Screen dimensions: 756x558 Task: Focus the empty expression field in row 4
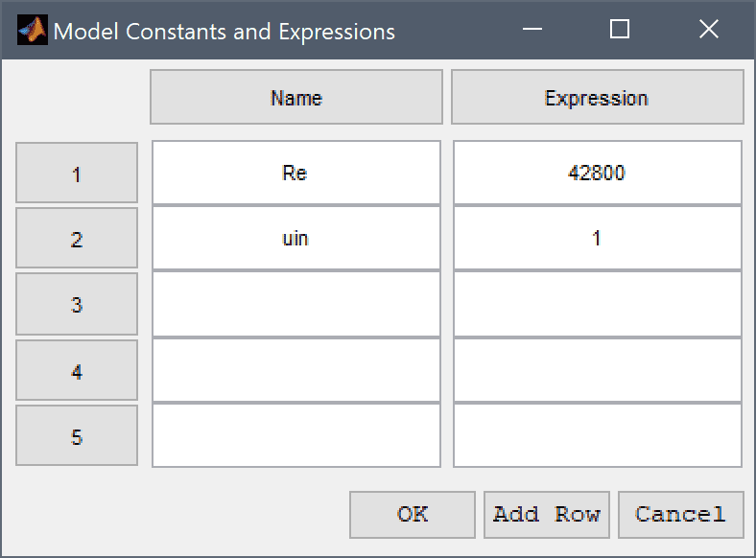(x=598, y=370)
